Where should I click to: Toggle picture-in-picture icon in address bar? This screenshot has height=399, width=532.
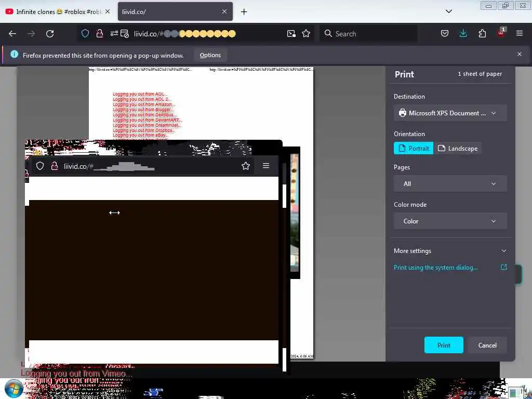point(291,33)
